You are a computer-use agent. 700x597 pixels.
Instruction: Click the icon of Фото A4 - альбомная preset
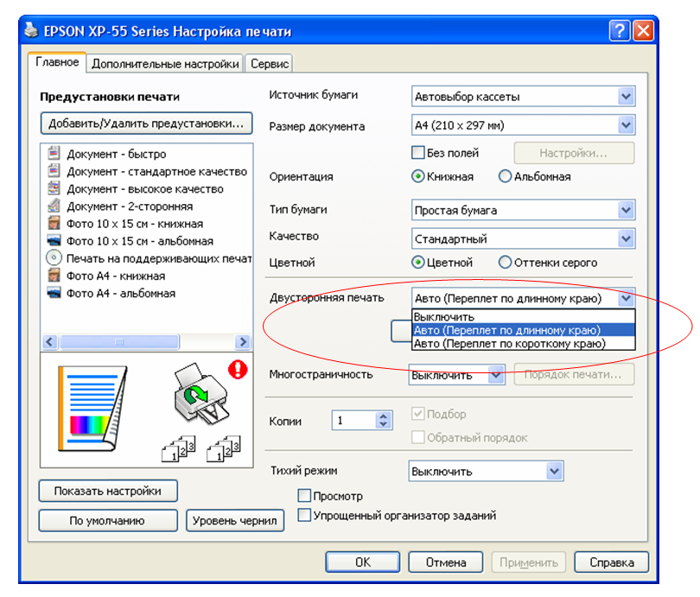(x=54, y=293)
